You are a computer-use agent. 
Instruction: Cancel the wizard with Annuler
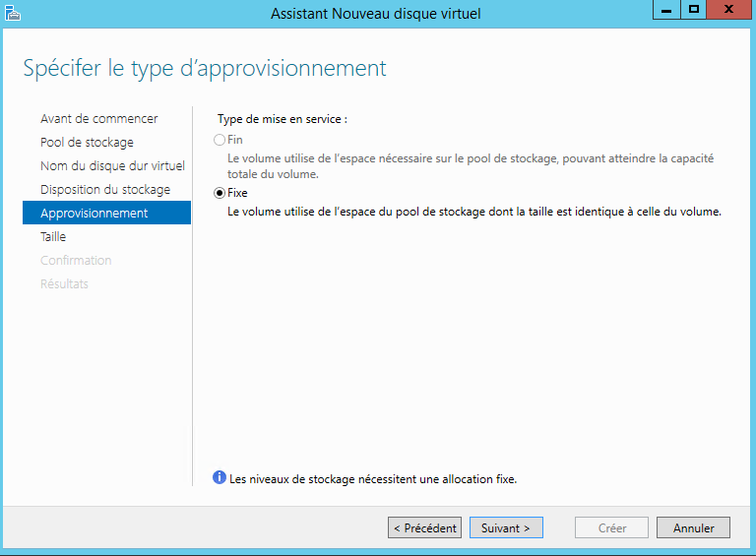coord(693,528)
